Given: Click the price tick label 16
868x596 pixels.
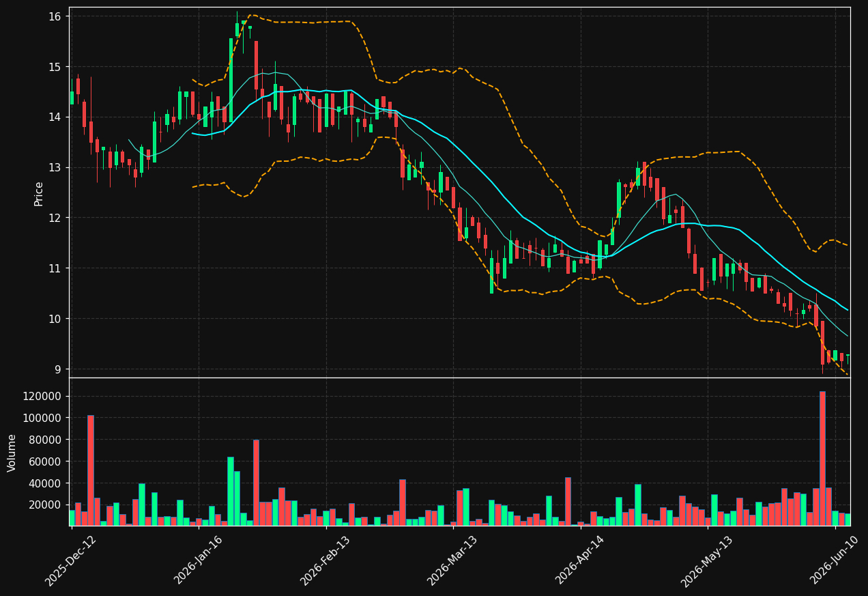Looking at the screenshot, I should (55, 16).
